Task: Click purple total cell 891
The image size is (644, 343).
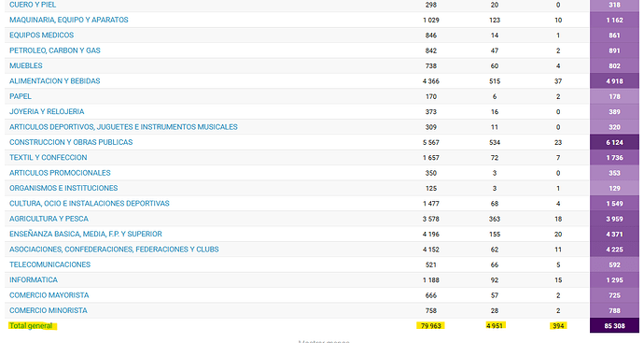Action: click(614, 50)
